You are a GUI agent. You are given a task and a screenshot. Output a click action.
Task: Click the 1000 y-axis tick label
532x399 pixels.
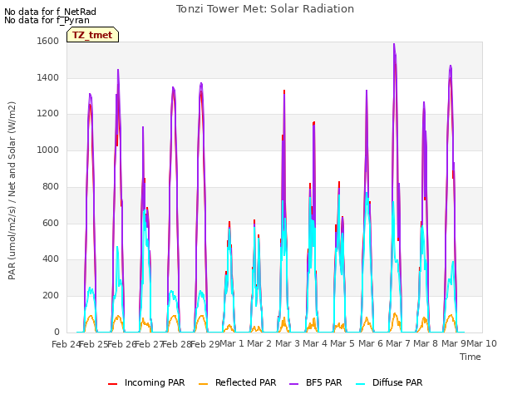tap(48, 150)
